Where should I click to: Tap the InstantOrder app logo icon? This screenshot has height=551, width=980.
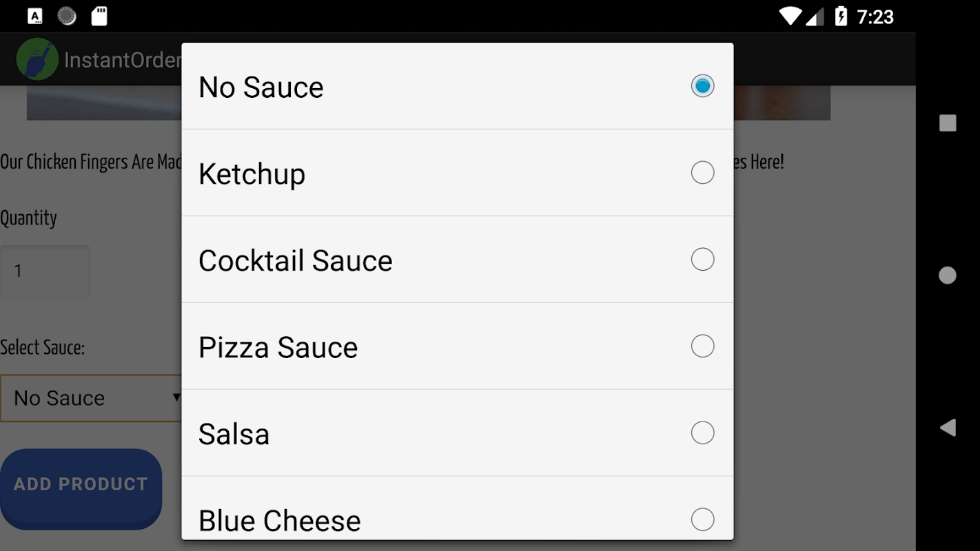(37, 59)
